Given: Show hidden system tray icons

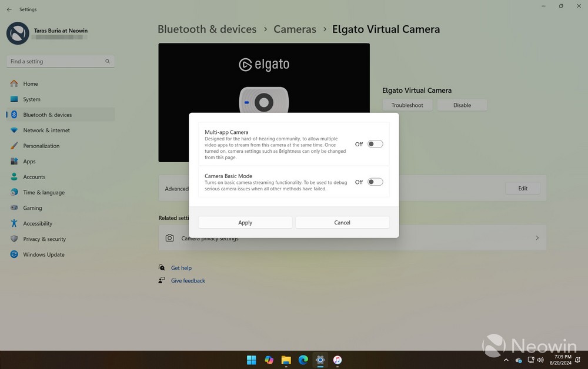Looking at the screenshot, I should click(x=506, y=360).
